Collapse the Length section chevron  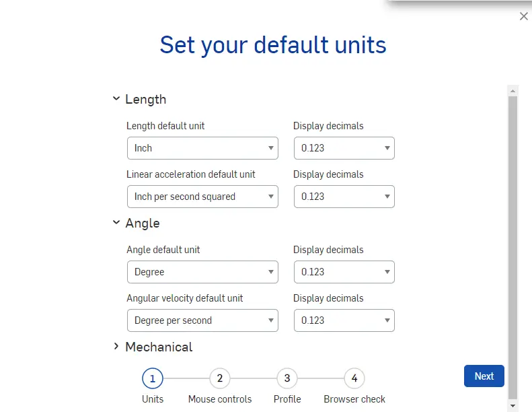tap(116, 99)
